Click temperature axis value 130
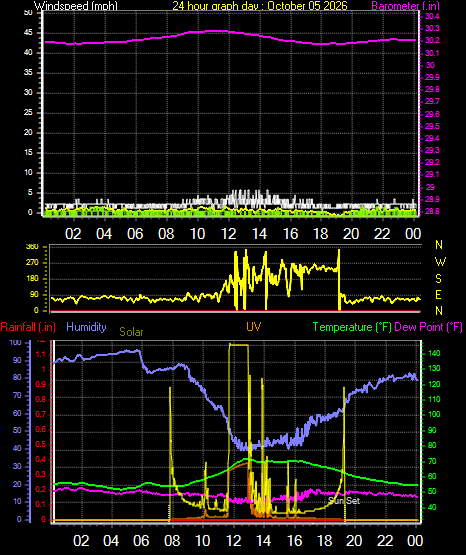The image size is (466, 555). 434,368
